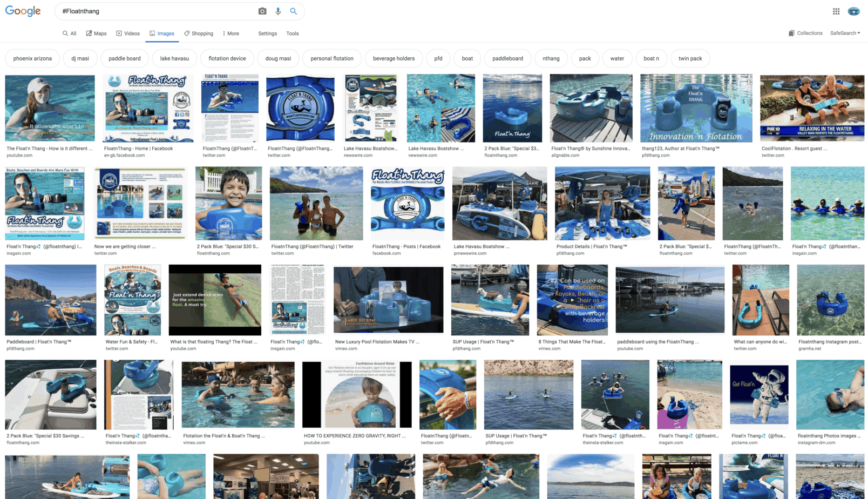This screenshot has height=499, width=868.
Task: Open the SafeSearch dropdown
Action: coord(845,33)
